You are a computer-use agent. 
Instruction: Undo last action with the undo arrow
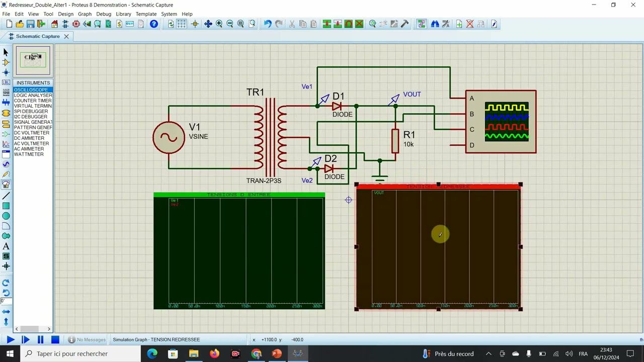(268, 24)
